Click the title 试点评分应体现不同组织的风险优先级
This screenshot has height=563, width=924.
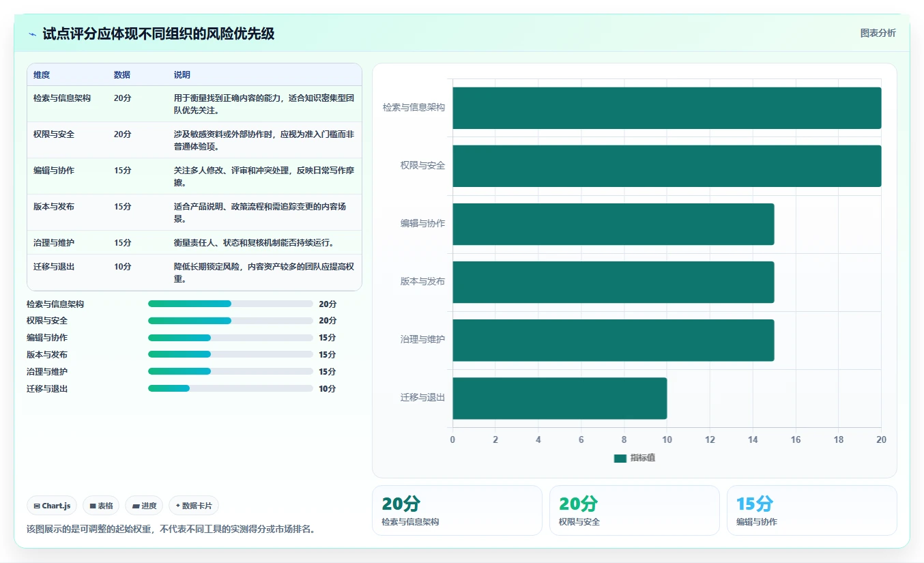click(158, 34)
